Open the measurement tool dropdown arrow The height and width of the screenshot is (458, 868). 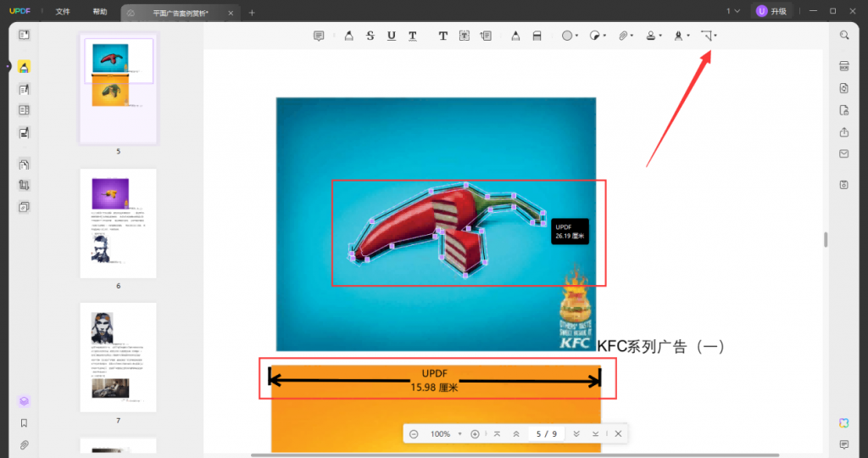[715, 36]
